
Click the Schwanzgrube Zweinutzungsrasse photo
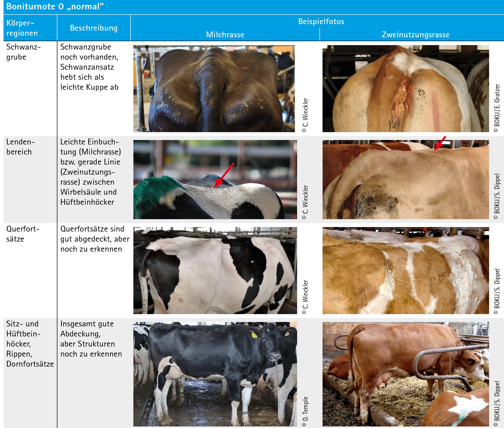point(406,89)
